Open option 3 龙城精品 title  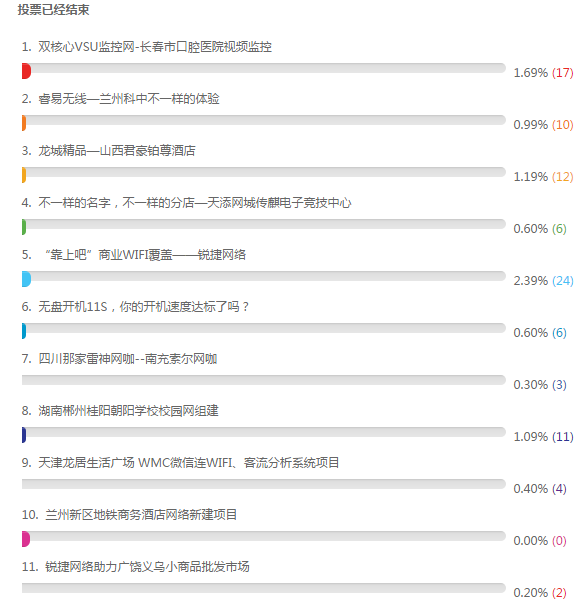[117, 151]
